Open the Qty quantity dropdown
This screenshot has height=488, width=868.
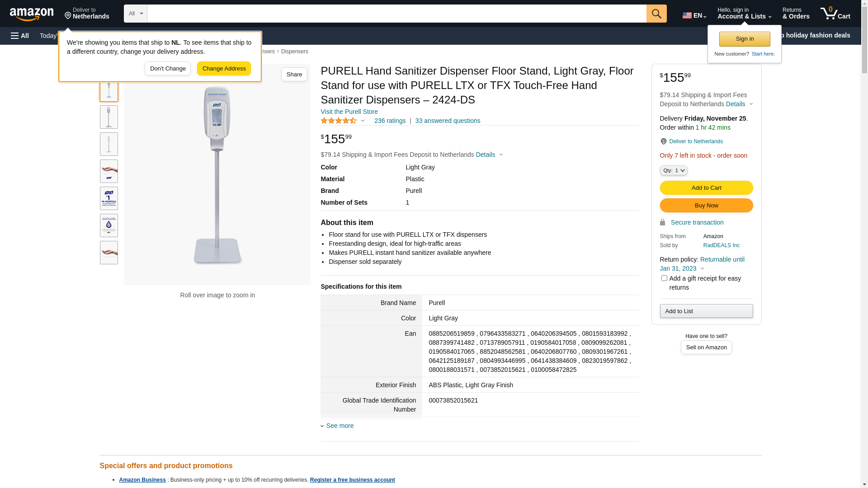[x=674, y=170]
